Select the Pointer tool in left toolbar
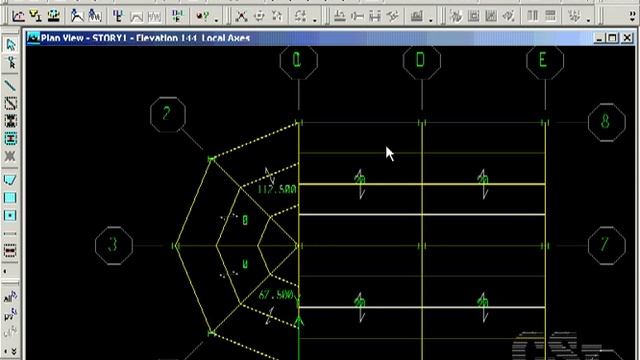The width and height of the screenshot is (640, 360). click(x=10, y=45)
